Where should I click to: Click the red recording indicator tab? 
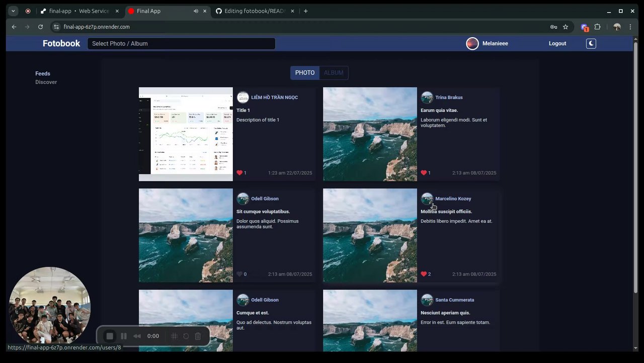(x=28, y=11)
